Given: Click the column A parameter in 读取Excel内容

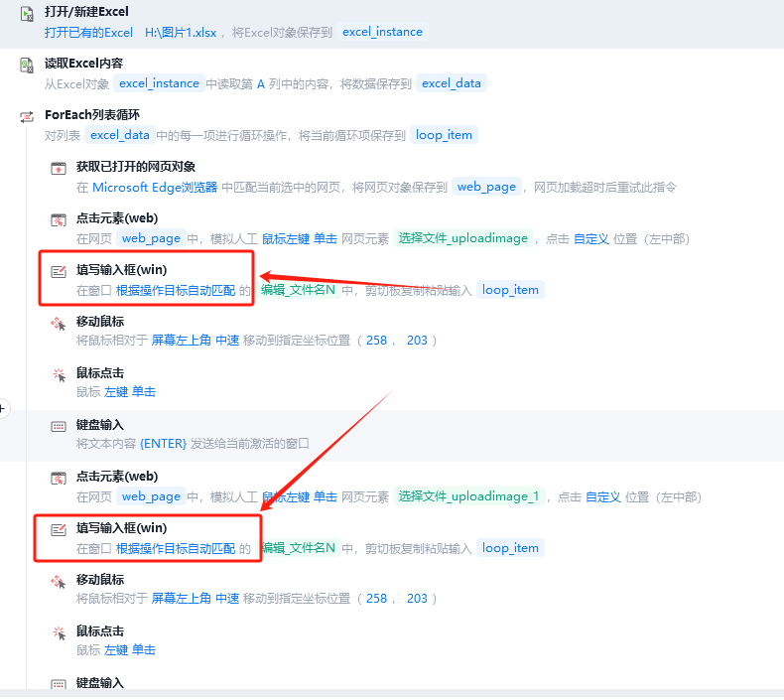Looking at the screenshot, I should pos(261,84).
